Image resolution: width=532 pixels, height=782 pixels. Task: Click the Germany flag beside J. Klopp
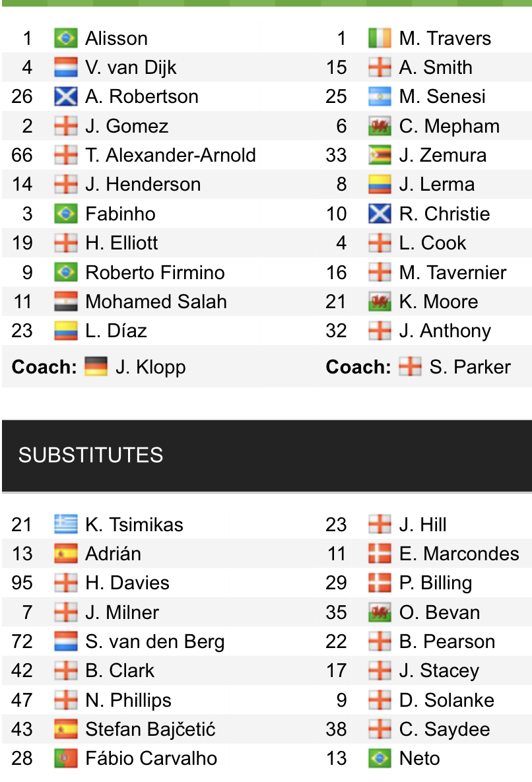96,367
